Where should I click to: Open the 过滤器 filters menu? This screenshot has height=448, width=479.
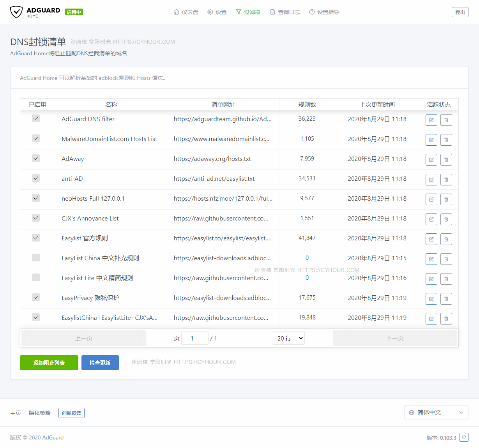[x=248, y=12]
